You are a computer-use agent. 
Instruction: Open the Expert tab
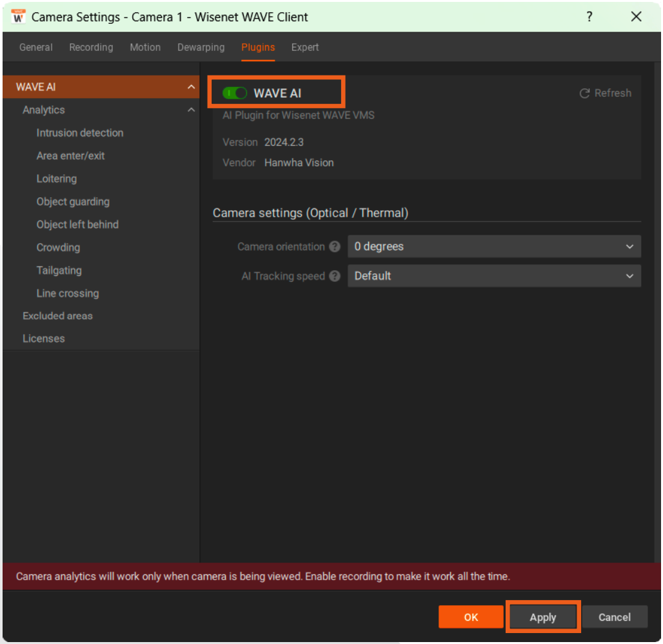(305, 47)
